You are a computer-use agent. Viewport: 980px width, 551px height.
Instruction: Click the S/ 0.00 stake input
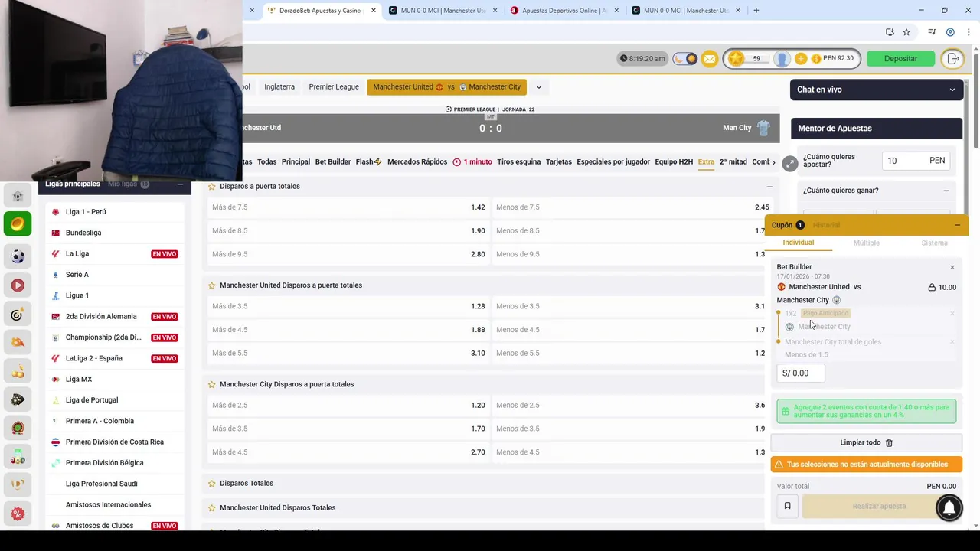point(801,373)
